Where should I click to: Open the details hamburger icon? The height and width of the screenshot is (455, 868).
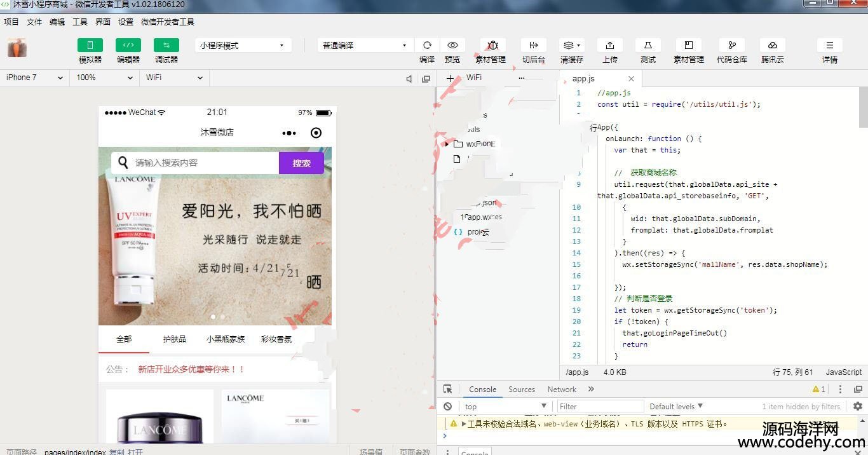[829, 45]
